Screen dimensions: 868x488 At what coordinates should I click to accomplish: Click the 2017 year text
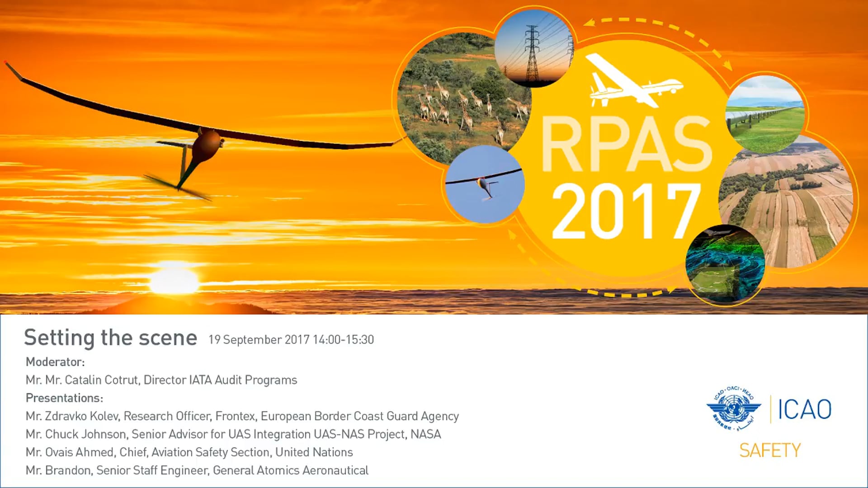click(626, 211)
